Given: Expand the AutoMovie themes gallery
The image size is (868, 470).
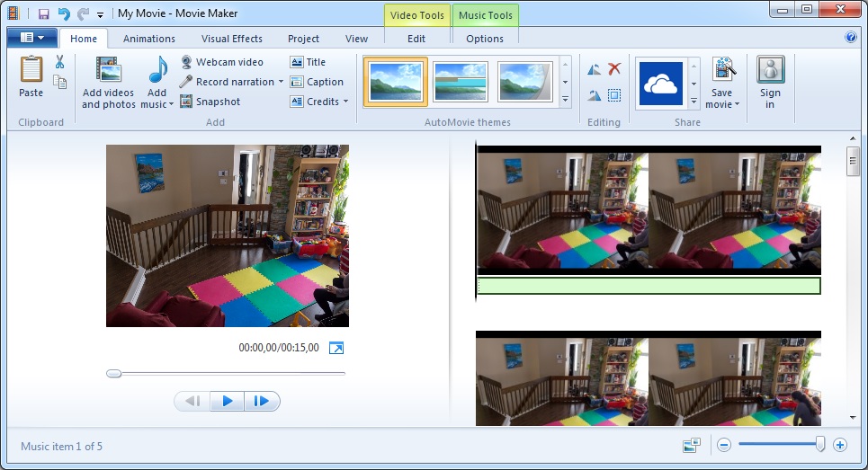Looking at the screenshot, I should click(566, 100).
